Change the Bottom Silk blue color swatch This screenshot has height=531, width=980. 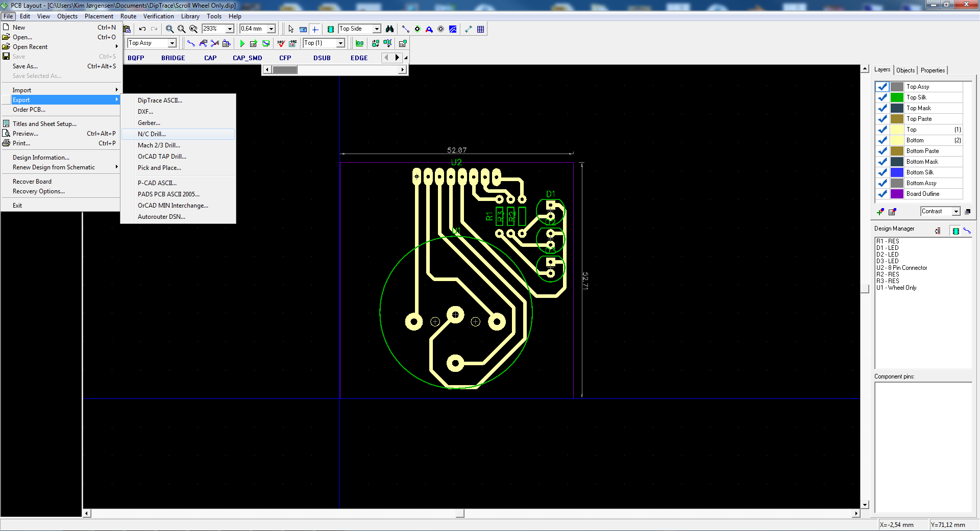[897, 172]
